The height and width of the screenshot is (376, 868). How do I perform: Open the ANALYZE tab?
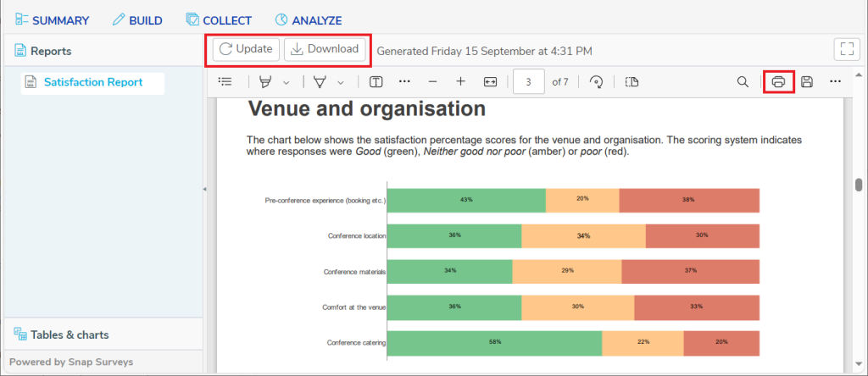click(309, 20)
